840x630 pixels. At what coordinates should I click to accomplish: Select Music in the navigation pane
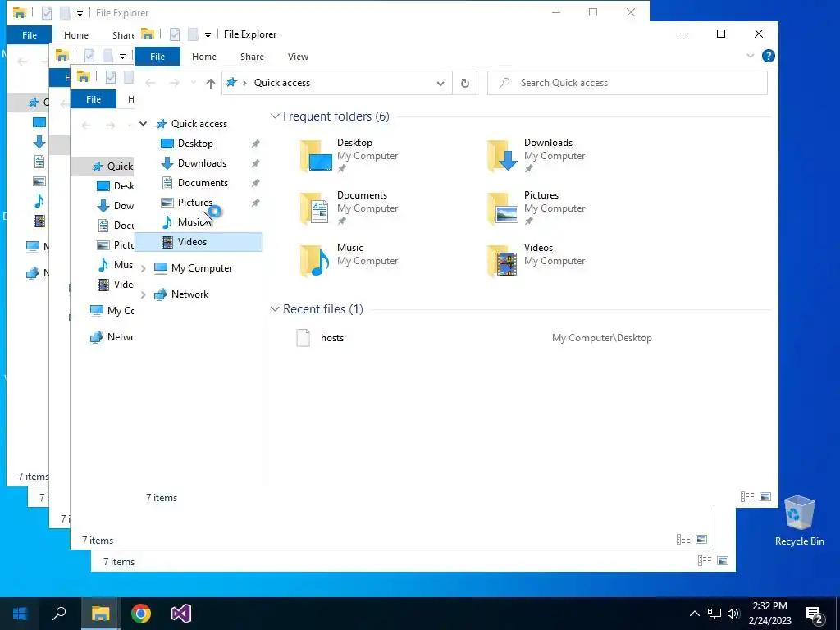[191, 221]
